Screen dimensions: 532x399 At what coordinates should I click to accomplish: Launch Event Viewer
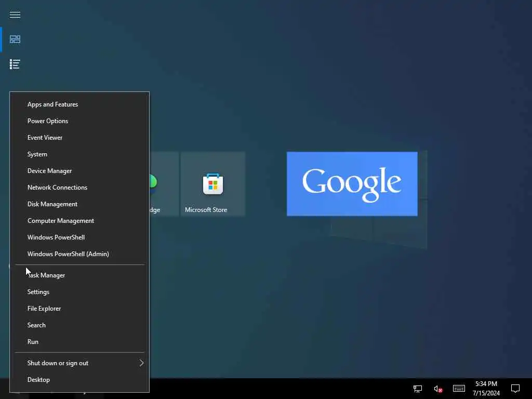point(79,138)
